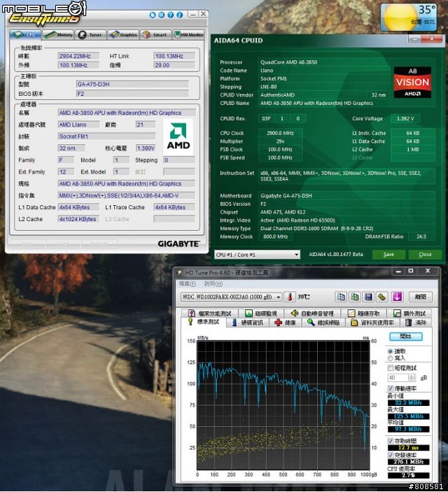The image size is (448, 492).
Task: Click the copy screenshot icon in HD Tune
Action: click(355, 297)
